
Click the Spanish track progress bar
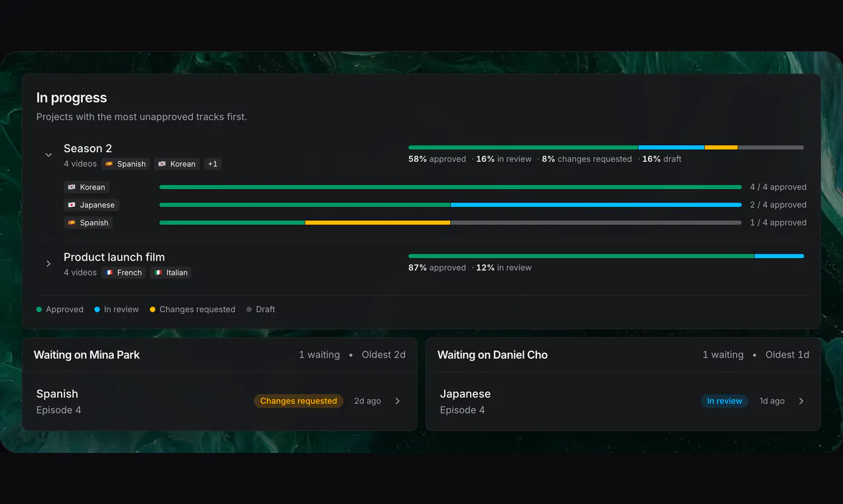click(450, 223)
